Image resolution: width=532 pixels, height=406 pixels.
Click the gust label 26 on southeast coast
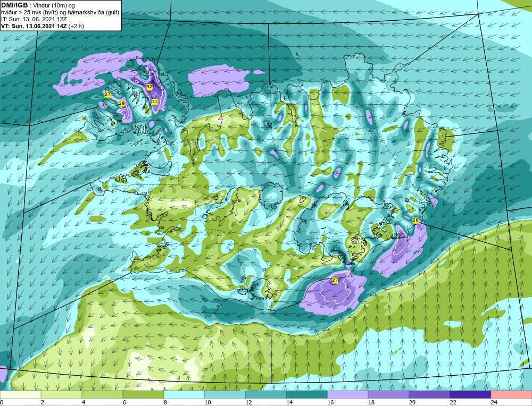[415, 221]
